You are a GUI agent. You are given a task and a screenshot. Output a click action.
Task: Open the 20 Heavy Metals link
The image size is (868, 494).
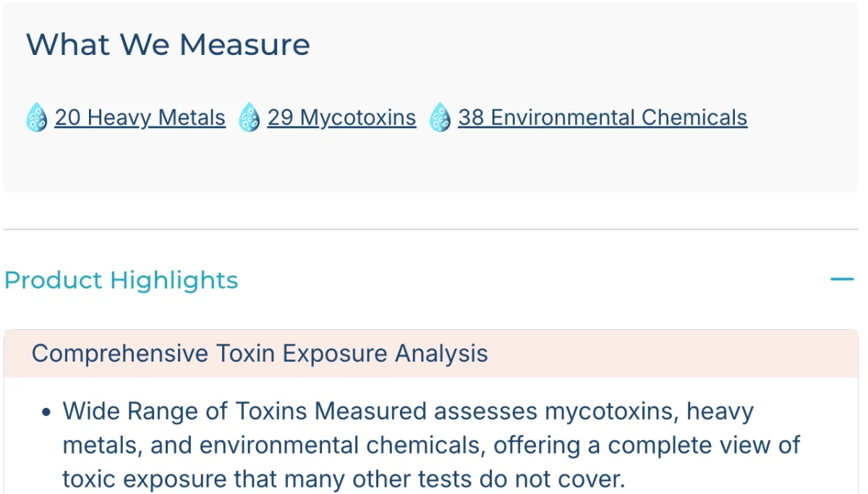(x=140, y=117)
